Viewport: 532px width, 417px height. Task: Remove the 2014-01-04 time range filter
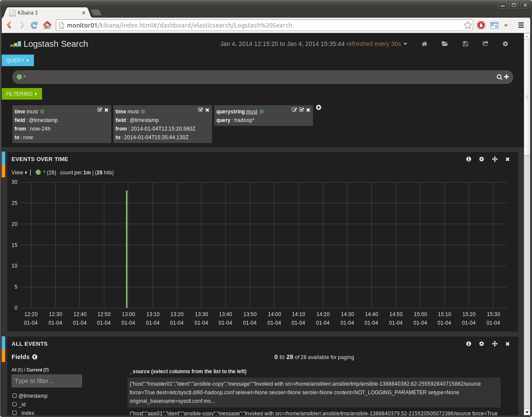point(207,110)
